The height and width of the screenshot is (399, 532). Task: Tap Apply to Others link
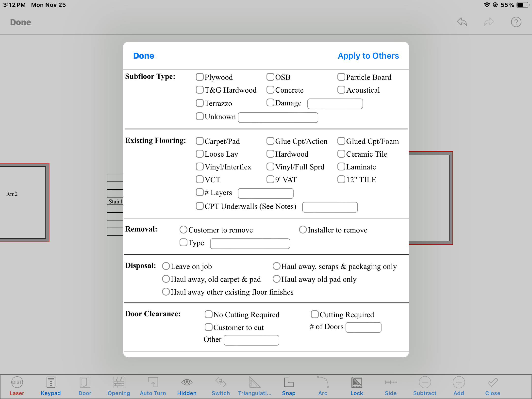[368, 56]
